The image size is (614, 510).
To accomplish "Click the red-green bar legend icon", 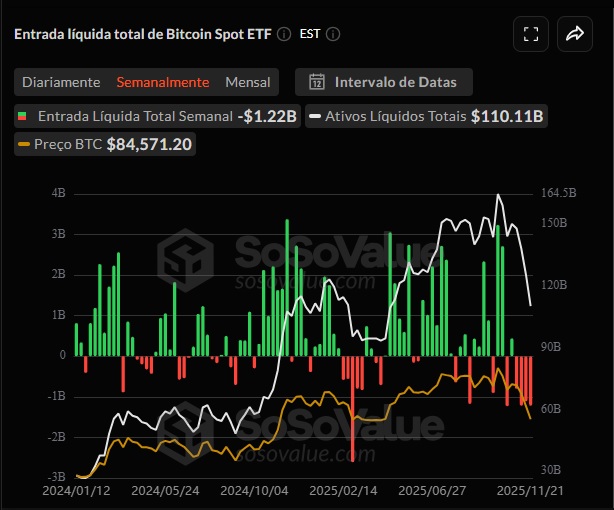I will click(23, 116).
